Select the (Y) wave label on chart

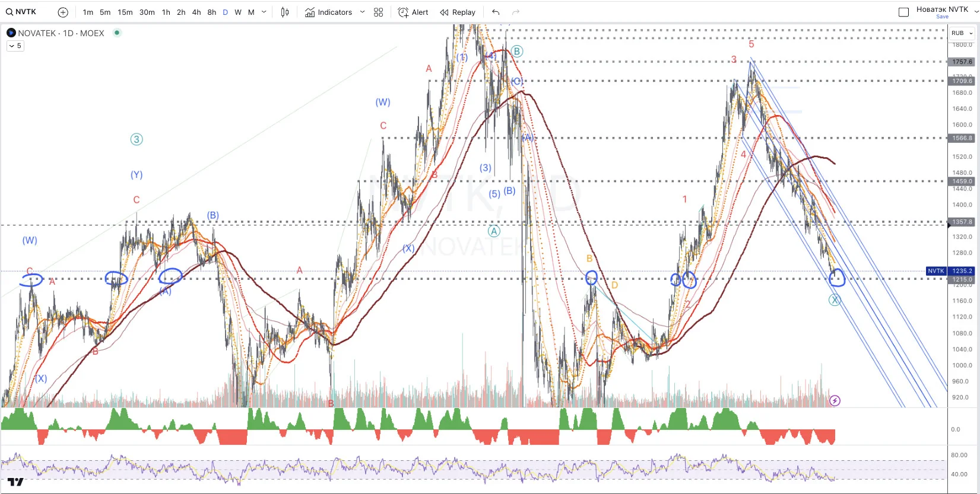137,175
